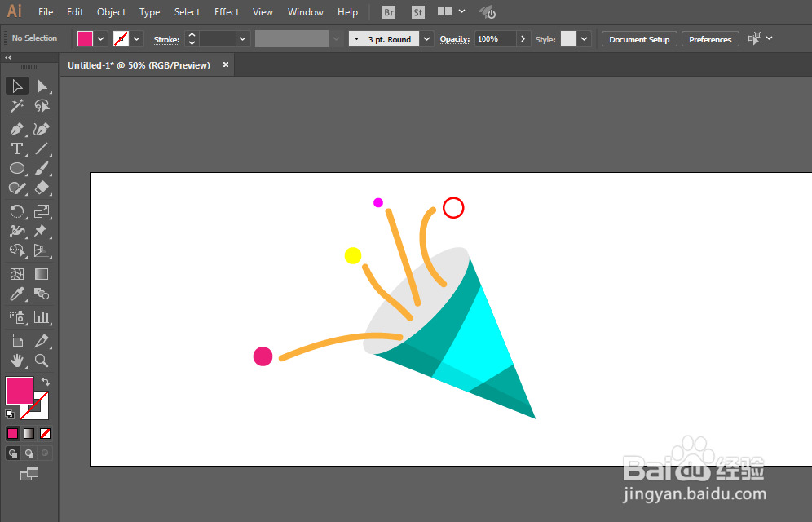The image size is (812, 522).
Task: Select the Paintbrush tool
Action: tap(42, 168)
